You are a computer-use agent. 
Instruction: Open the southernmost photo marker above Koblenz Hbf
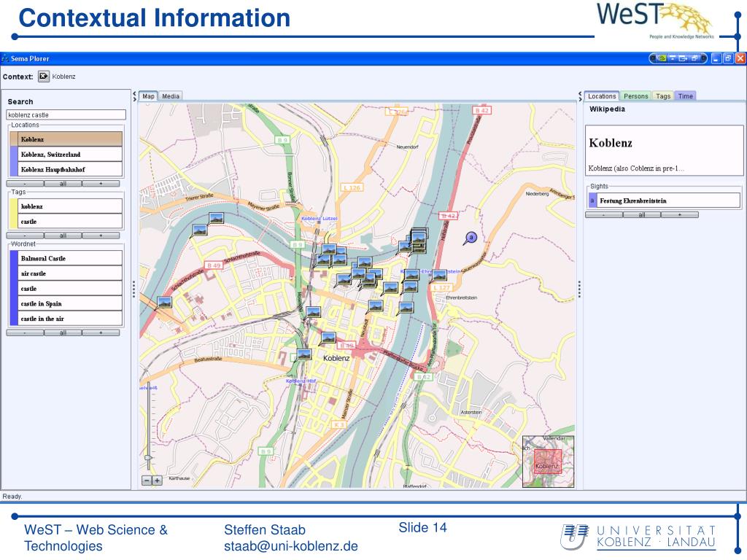pyautogui.click(x=303, y=355)
